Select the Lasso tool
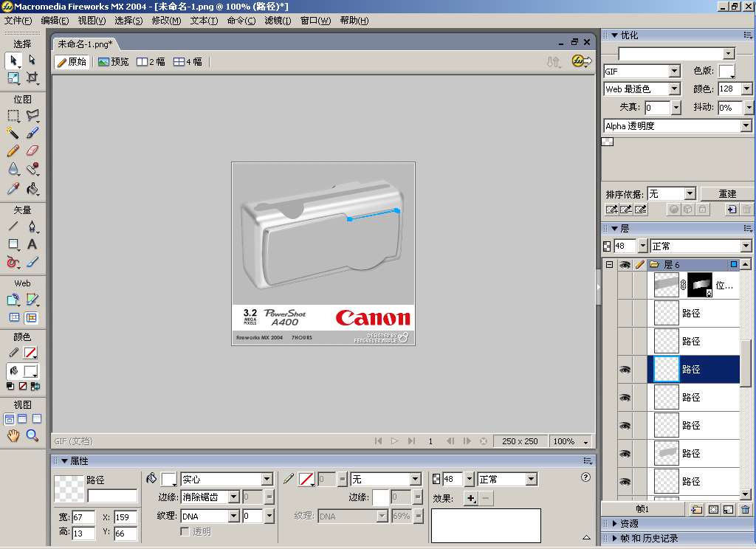This screenshot has width=756, height=549. pos(32,115)
